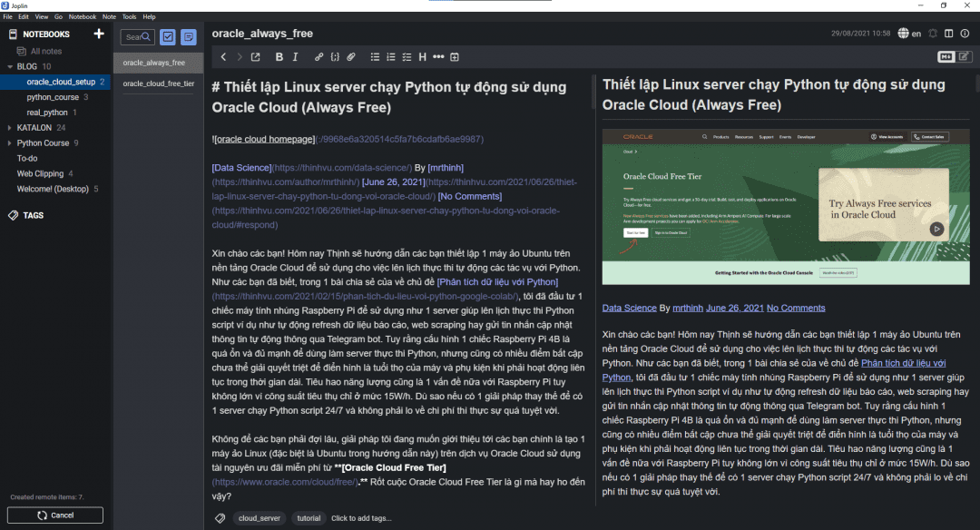Viewport: 980px width, 530px height.
Task: Create a new note
Action: point(189,37)
